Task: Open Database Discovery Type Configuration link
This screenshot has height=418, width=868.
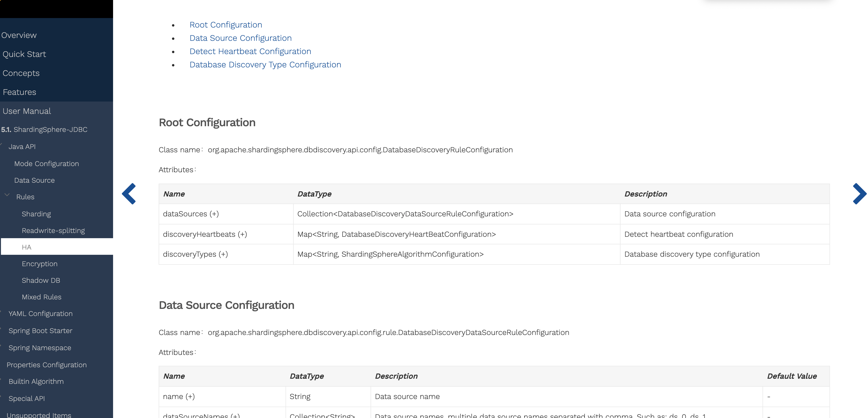Action: [x=265, y=65]
